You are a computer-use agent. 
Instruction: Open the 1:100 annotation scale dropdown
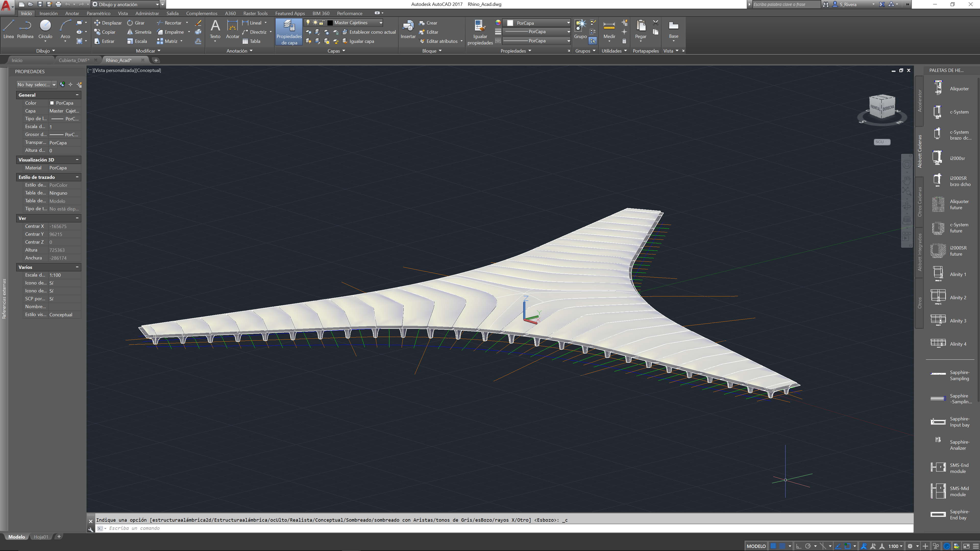tap(896, 546)
